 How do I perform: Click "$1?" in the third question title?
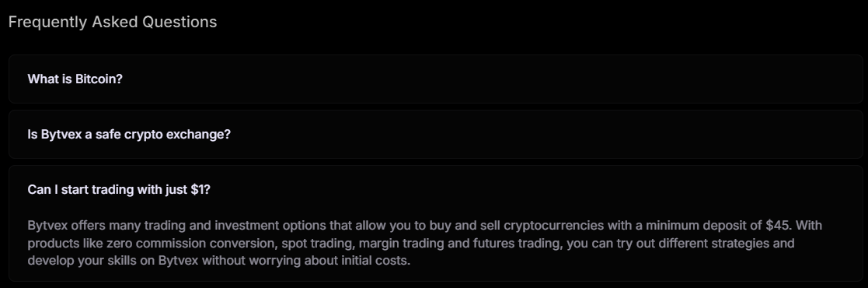(200, 190)
